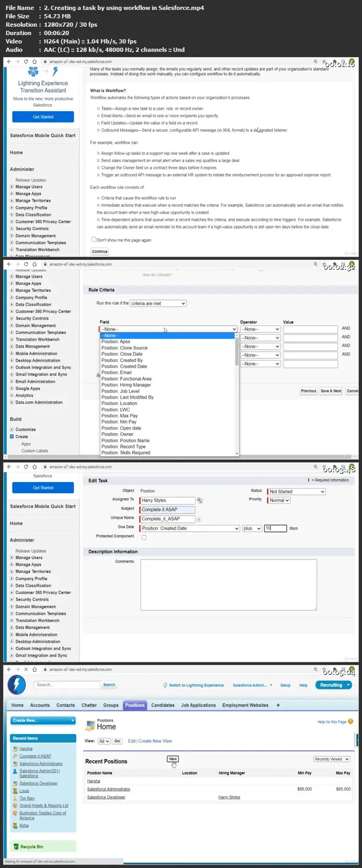Switch to the Chatter tab
The image size is (362, 868).
tap(89, 705)
